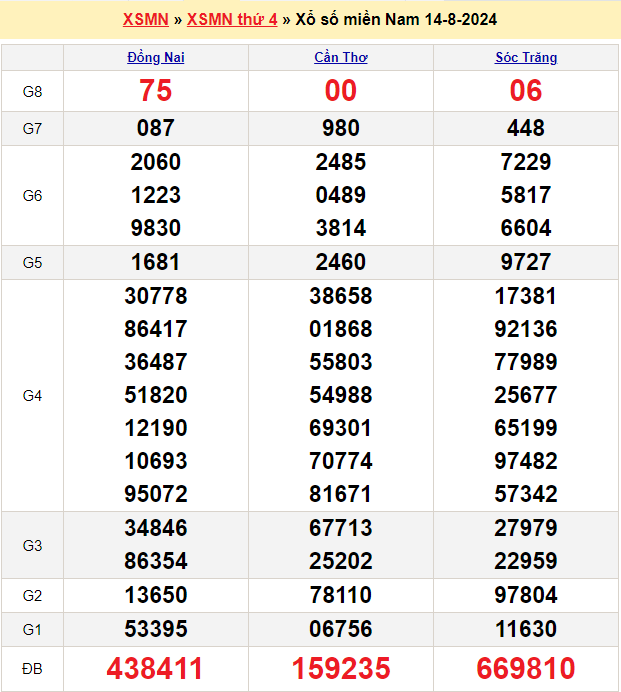
Task: Open the Đồng Nai province link
Action: (x=156, y=58)
